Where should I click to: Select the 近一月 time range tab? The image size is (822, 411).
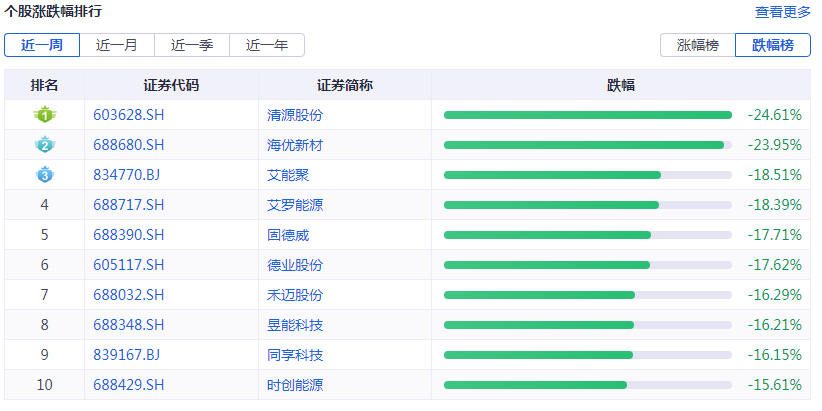pos(117,45)
